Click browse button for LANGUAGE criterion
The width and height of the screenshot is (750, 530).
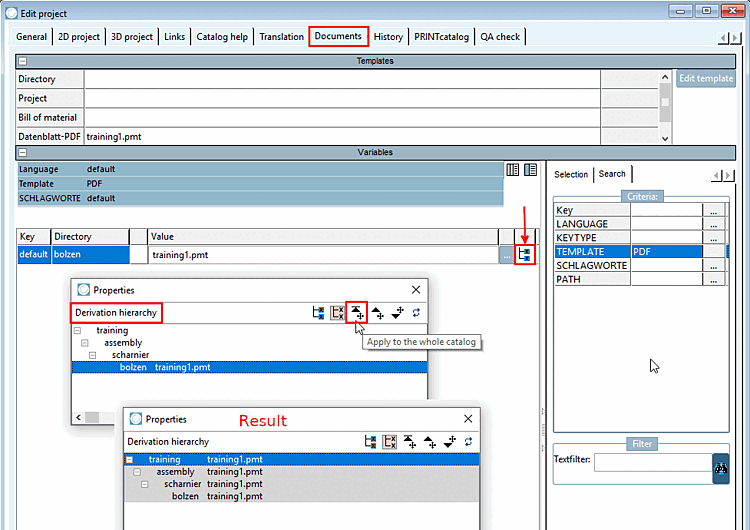714,224
